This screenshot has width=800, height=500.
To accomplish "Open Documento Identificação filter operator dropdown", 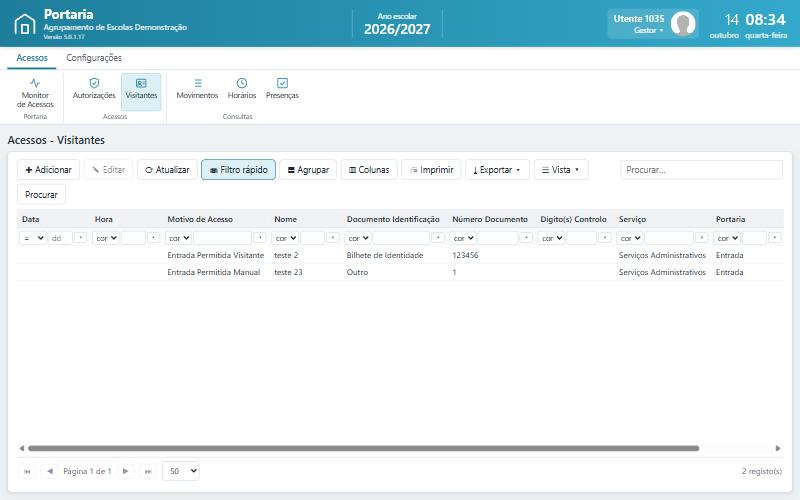I will 358,238.
